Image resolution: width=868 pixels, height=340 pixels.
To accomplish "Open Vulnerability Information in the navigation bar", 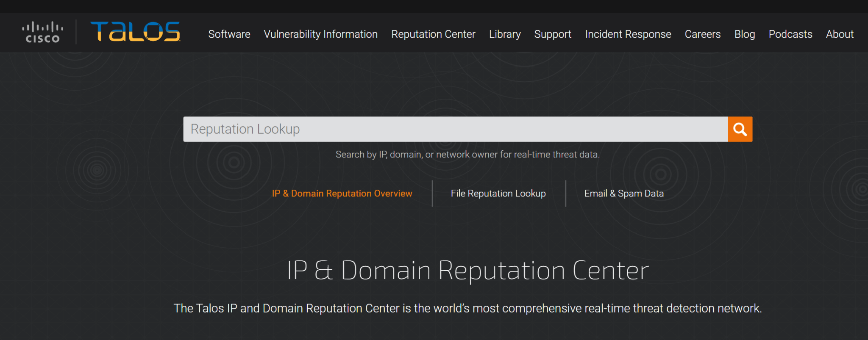I will pos(320,34).
